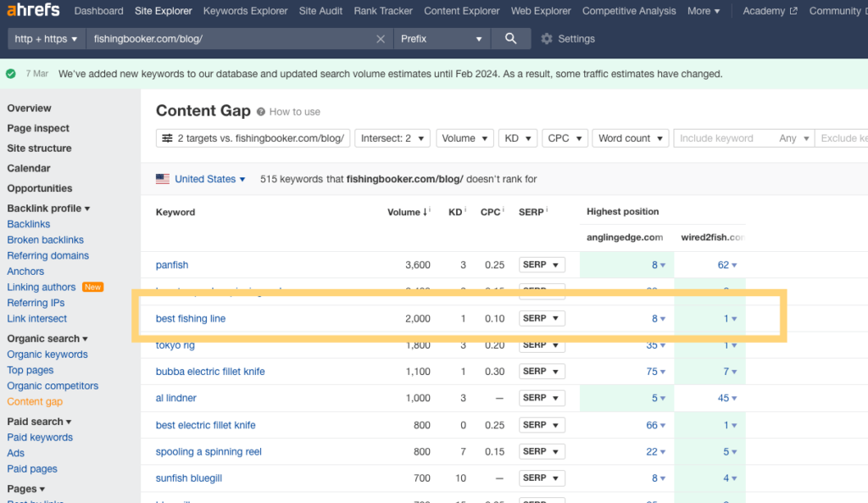Open the Intersect: 2 filter dropdown
The width and height of the screenshot is (868, 503).
click(x=392, y=138)
